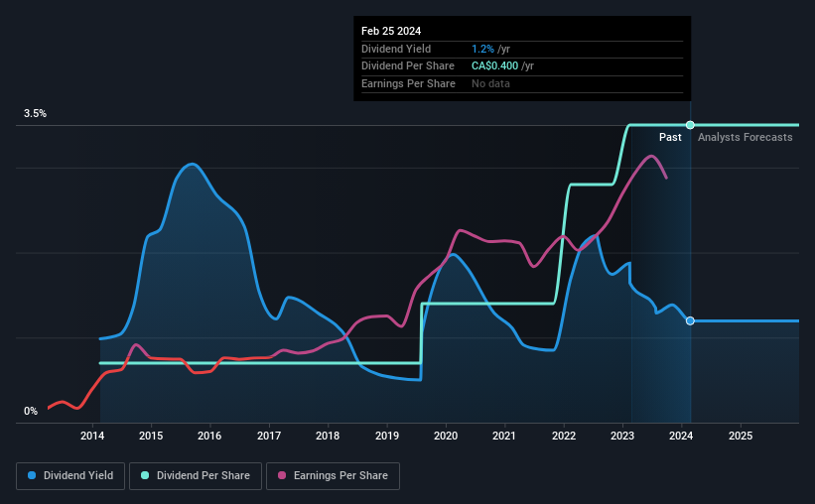Select the 2014 label on time axis
This screenshot has width=815, height=504.
92,436
